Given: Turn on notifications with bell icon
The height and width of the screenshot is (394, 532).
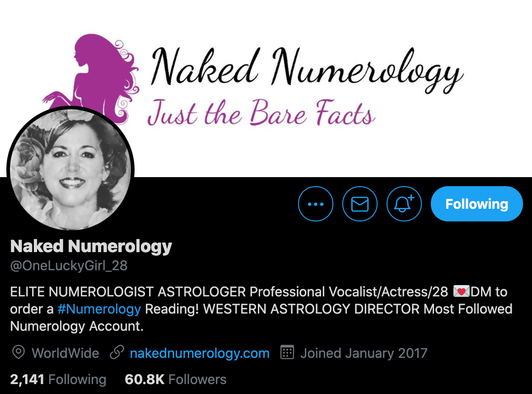Looking at the screenshot, I should coord(404,204).
